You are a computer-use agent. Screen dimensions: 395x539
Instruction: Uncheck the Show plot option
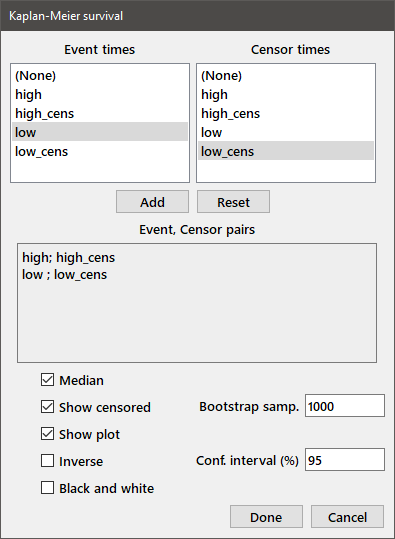coord(47,434)
